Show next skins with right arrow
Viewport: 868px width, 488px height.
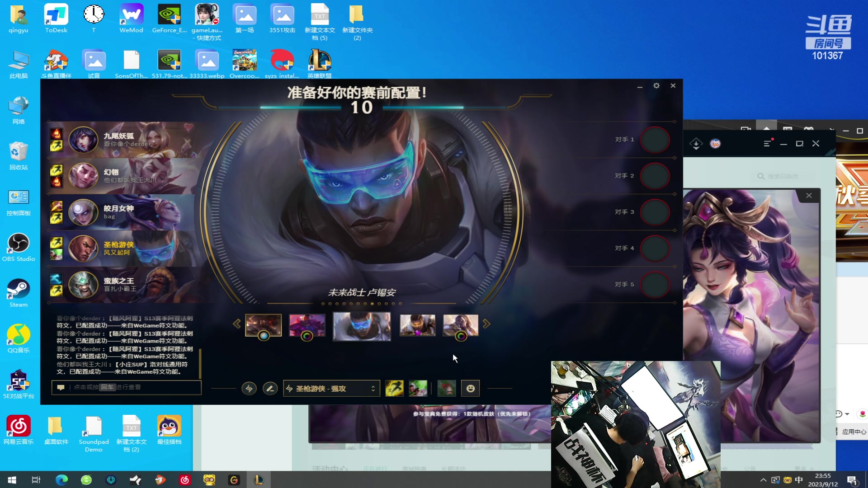click(x=486, y=324)
